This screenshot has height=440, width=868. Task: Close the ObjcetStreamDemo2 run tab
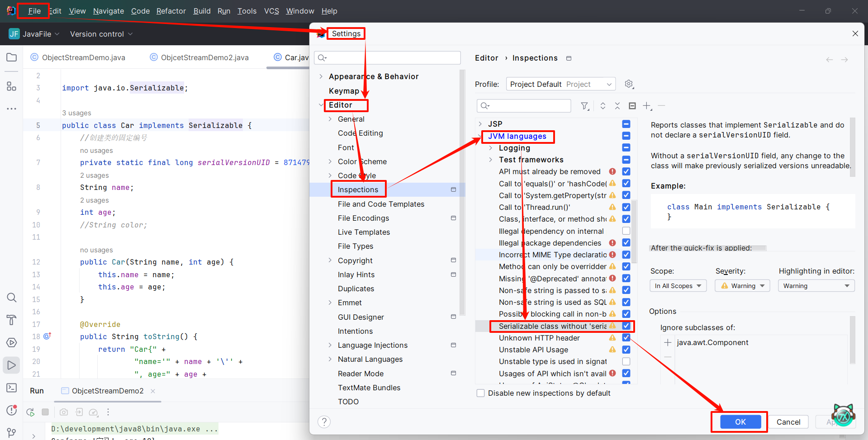click(x=153, y=391)
